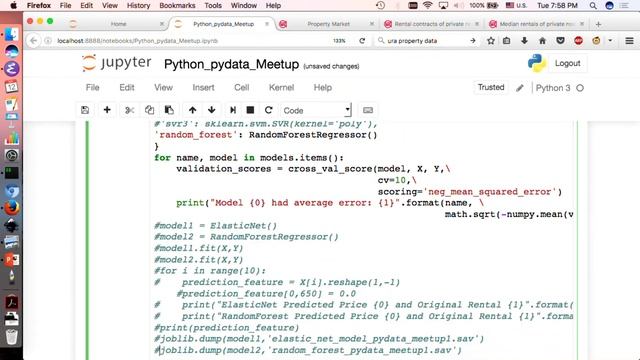Rename notebook title Python_pydata_Meetup
The width and height of the screenshot is (640, 360).
[x=231, y=64]
